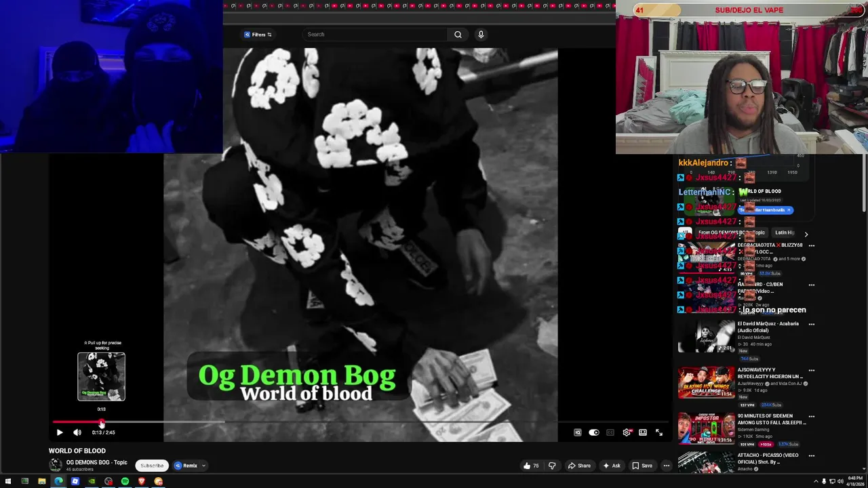The height and width of the screenshot is (488, 868).
Task: Open Microsoft Edge from the taskbar
Action: 58,481
